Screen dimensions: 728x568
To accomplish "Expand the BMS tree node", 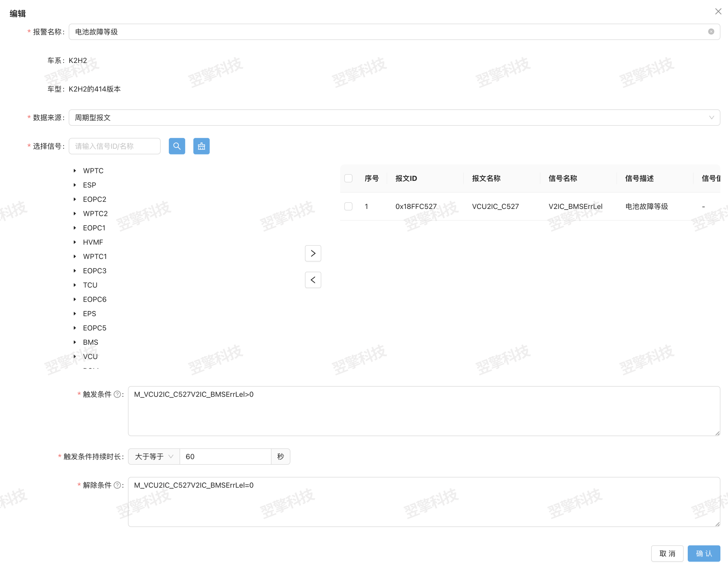I will (x=75, y=342).
